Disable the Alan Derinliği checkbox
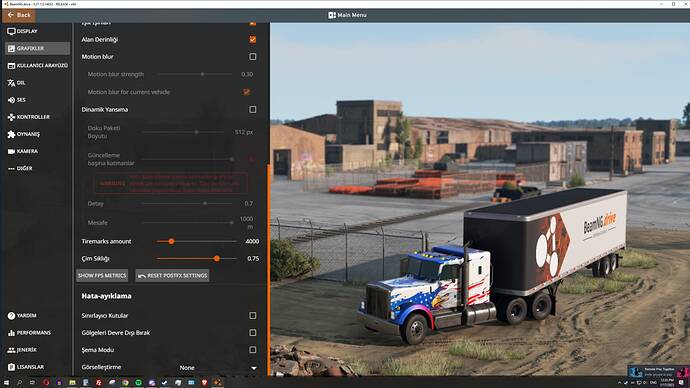690x388 pixels. pos(253,40)
